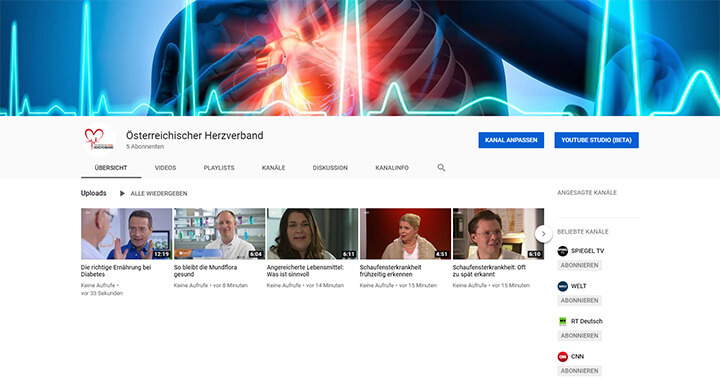Select the Diskussion tab

[330, 168]
